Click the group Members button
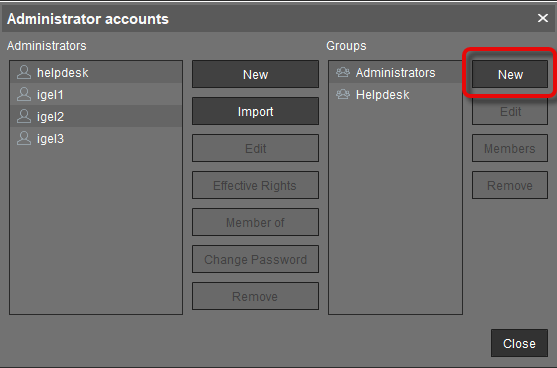 coord(510,148)
